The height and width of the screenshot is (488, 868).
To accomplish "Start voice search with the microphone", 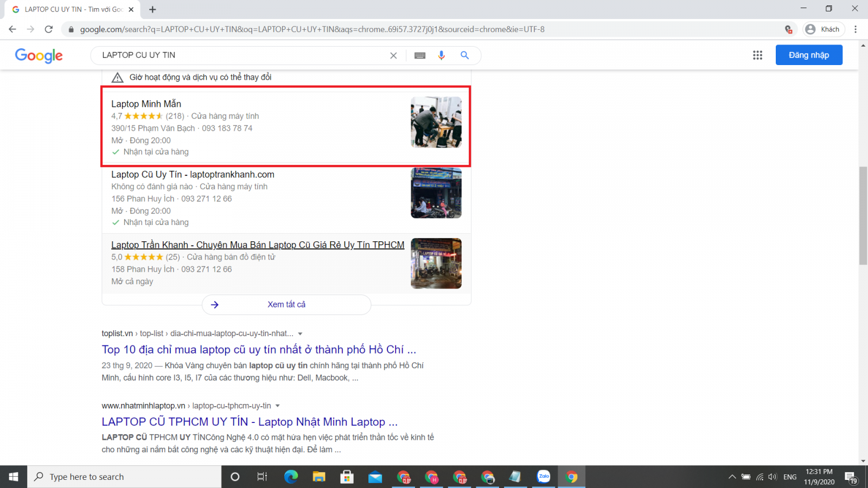I will (x=442, y=55).
